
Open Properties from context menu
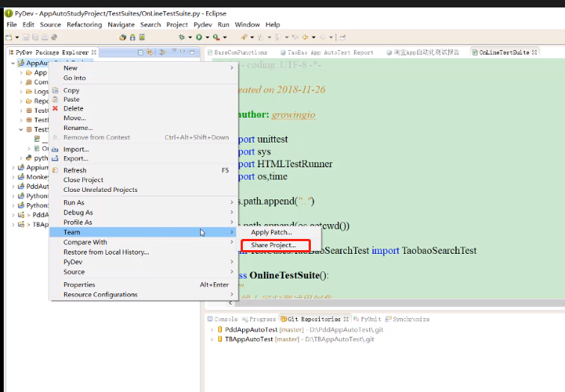click(x=143, y=284)
